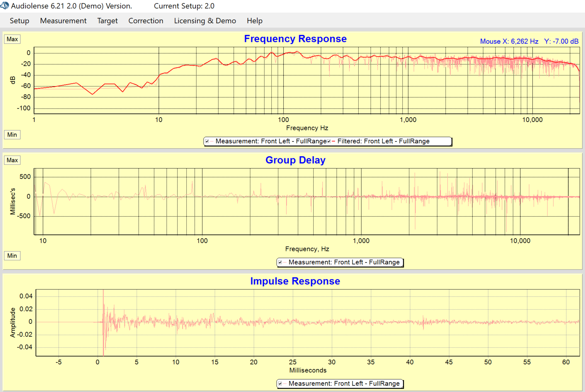
Task: Click the Y: -7.00 dB readout
Action: [561, 41]
